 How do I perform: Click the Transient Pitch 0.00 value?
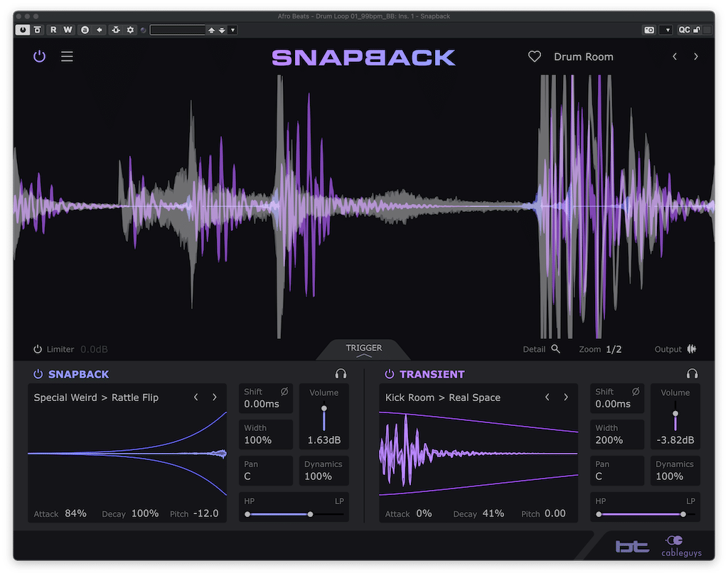(x=555, y=513)
